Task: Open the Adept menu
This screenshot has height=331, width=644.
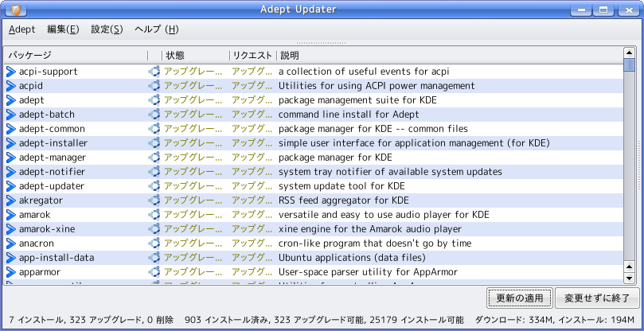Action: point(22,29)
